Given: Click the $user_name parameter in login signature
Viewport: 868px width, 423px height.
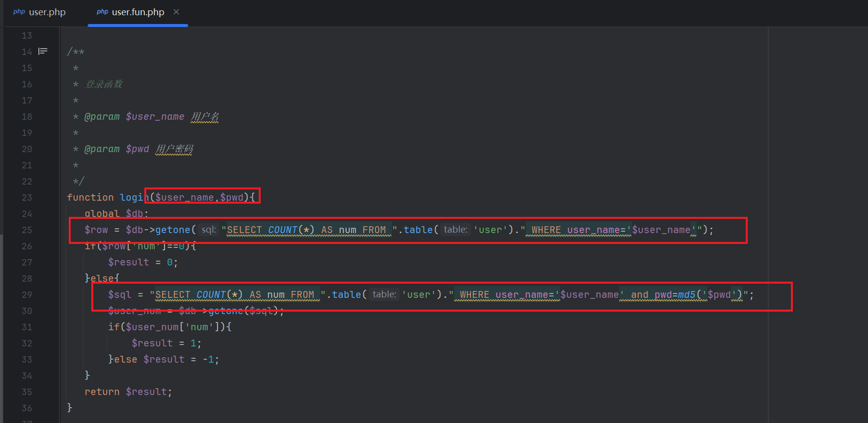Looking at the screenshot, I should [185, 197].
